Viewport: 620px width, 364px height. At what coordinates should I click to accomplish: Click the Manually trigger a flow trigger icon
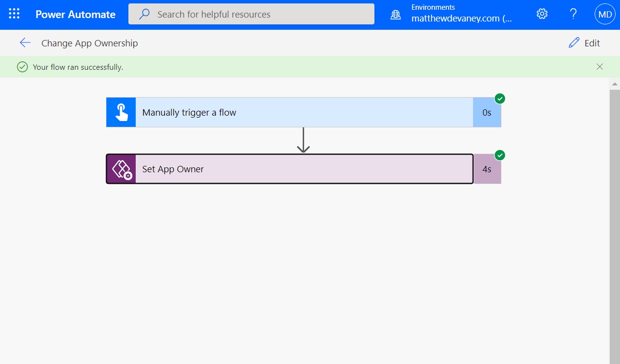(x=121, y=112)
